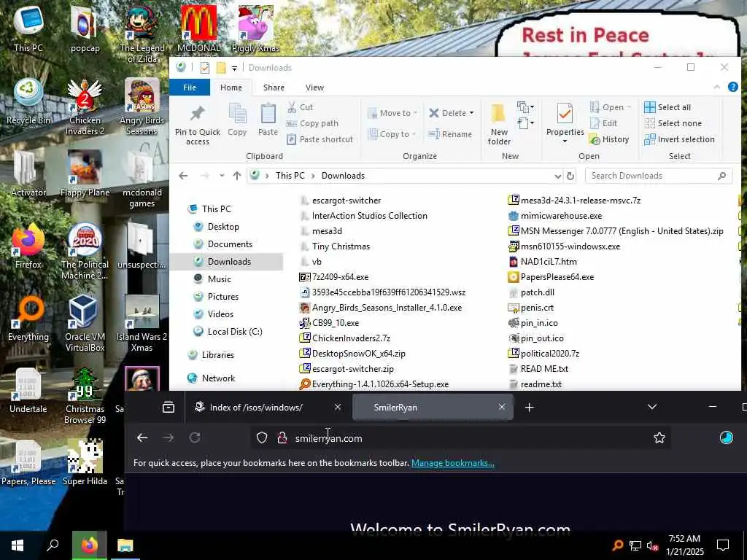Refresh the Downloads folder view
The image size is (747, 560).
(x=570, y=176)
